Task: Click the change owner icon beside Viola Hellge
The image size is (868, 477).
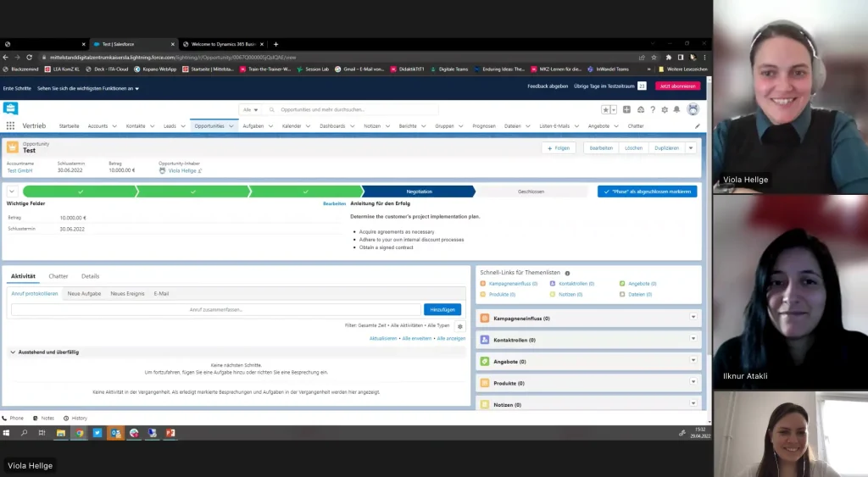Action: pos(200,171)
